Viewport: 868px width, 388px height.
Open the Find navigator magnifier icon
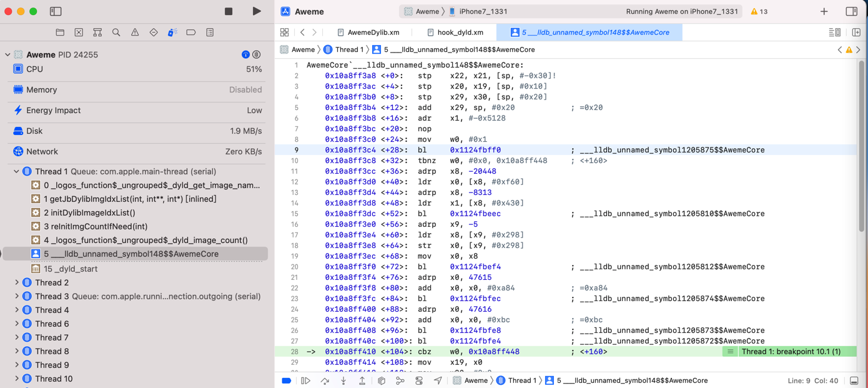pyautogui.click(x=116, y=32)
